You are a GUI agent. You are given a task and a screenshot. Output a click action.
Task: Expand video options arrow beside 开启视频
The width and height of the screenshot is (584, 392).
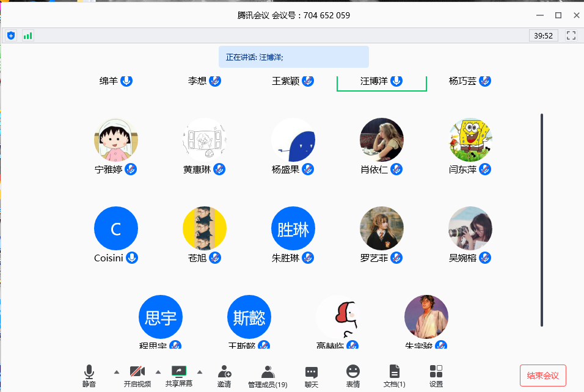pos(158,371)
